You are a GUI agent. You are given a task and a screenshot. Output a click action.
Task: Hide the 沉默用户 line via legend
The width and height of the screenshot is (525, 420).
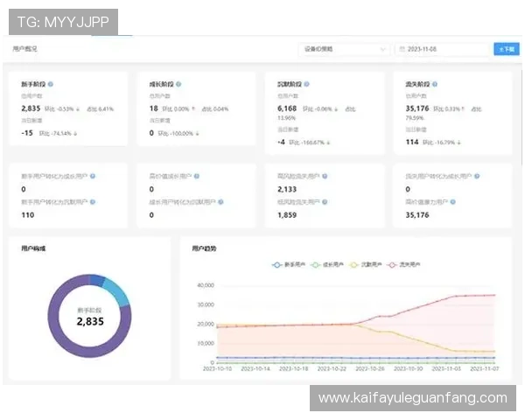pyautogui.click(x=362, y=262)
